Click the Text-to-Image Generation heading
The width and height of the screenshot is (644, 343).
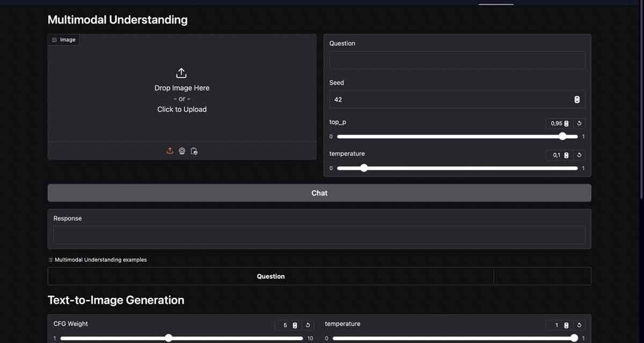(x=116, y=300)
